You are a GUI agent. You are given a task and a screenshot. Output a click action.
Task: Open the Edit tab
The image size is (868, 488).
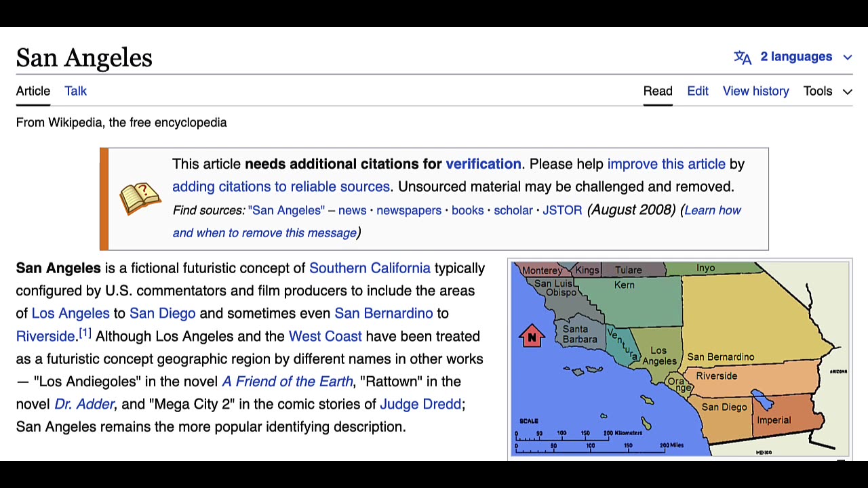point(698,91)
